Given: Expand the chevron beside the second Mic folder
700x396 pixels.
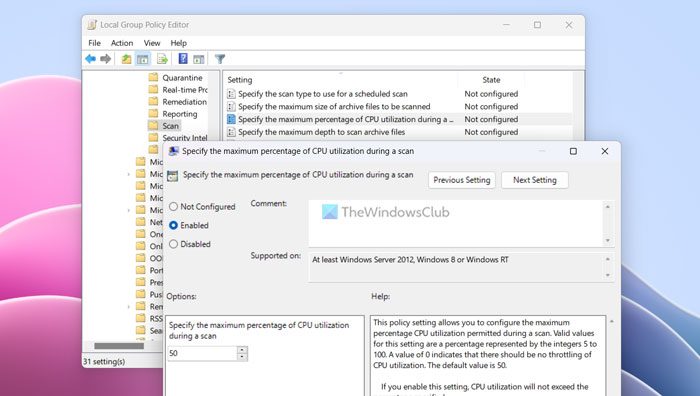Looking at the screenshot, I should [129, 174].
